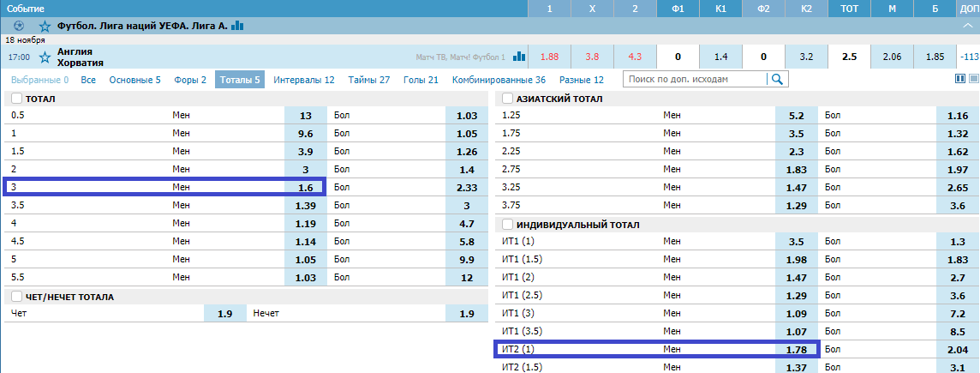The image size is (980, 373).
Task: Select away win odds 4.3
Action: pyautogui.click(x=635, y=57)
